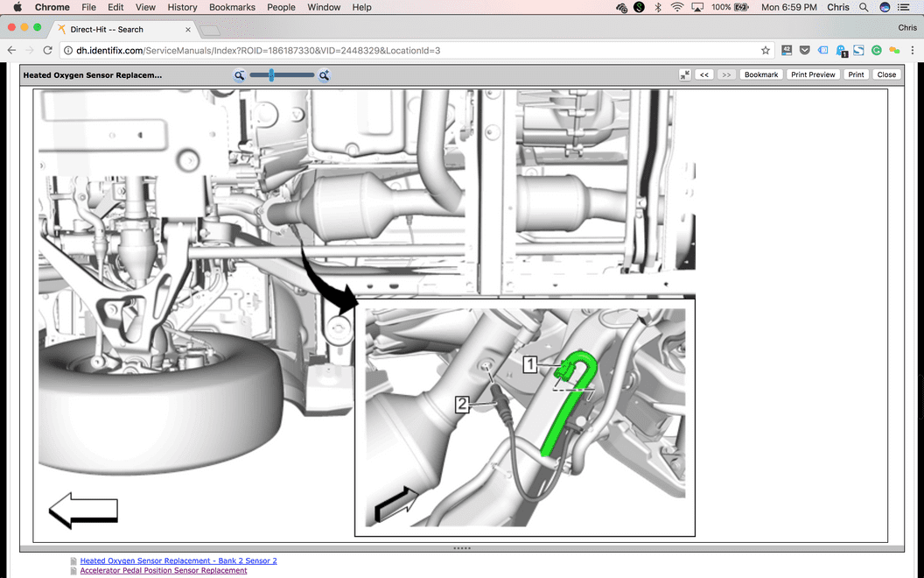This screenshot has height=578, width=924.
Task: Zoom in using the magnifier plus icon
Action: click(324, 75)
